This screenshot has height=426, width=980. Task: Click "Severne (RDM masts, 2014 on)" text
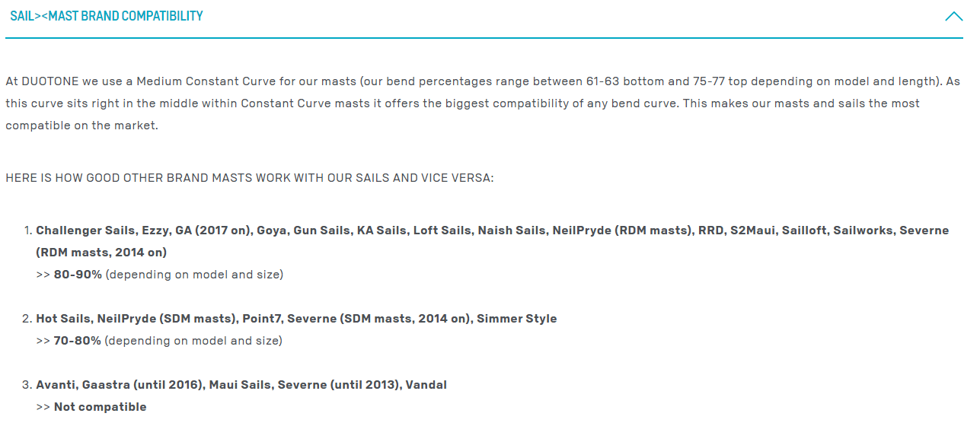click(924, 230)
